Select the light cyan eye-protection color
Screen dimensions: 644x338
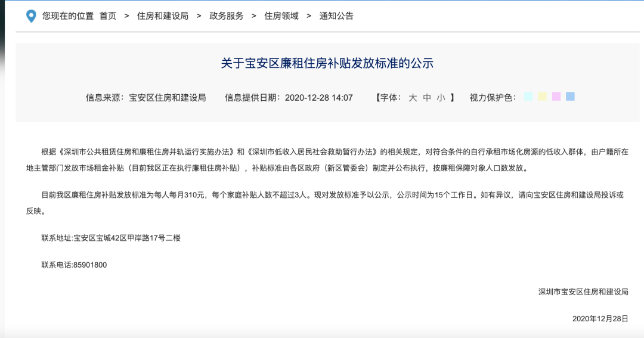click(528, 97)
